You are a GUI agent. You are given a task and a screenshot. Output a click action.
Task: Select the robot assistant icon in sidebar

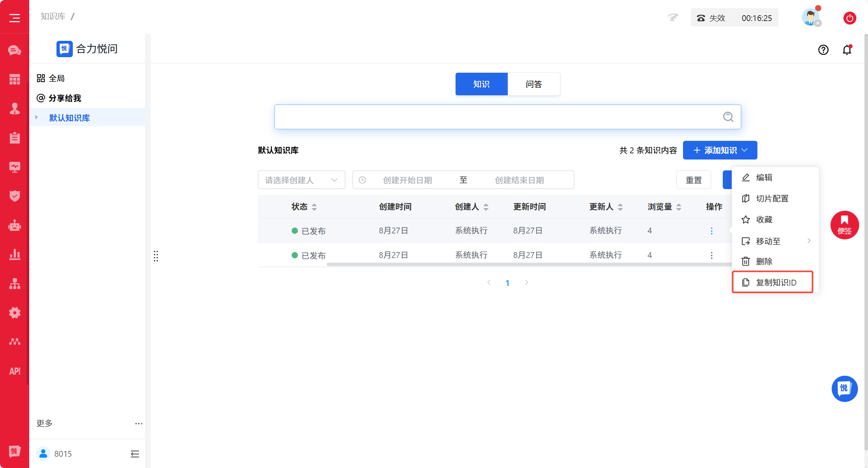(14, 225)
